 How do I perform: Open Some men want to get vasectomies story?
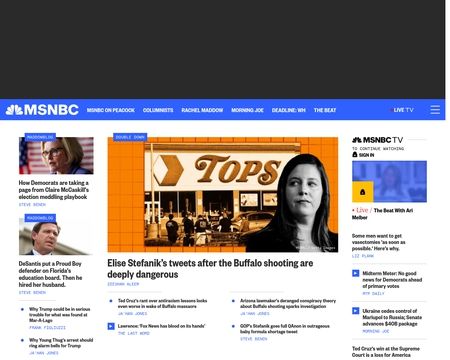pos(379,242)
